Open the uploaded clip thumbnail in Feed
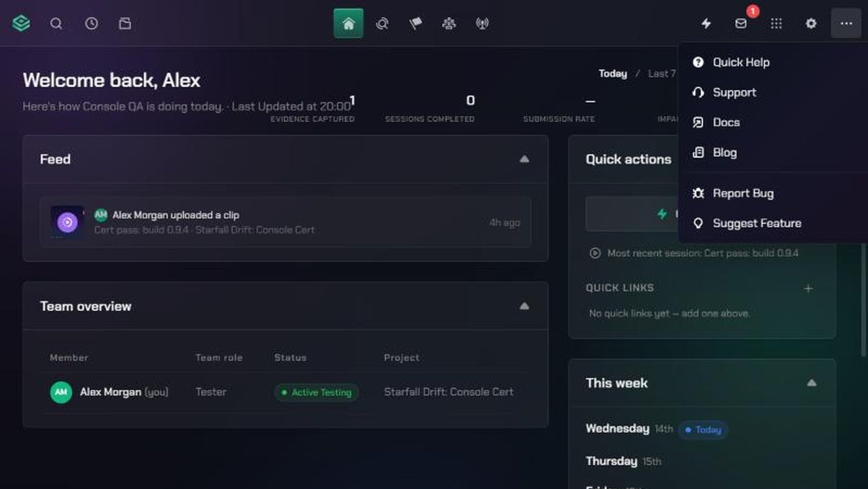Viewport: 868px width, 489px height. pyautogui.click(x=68, y=222)
